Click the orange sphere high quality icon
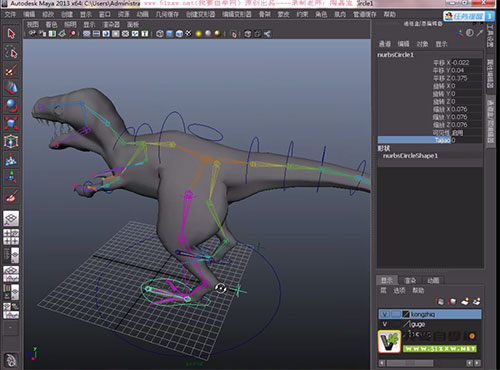500x370 pixels. point(217,34)
